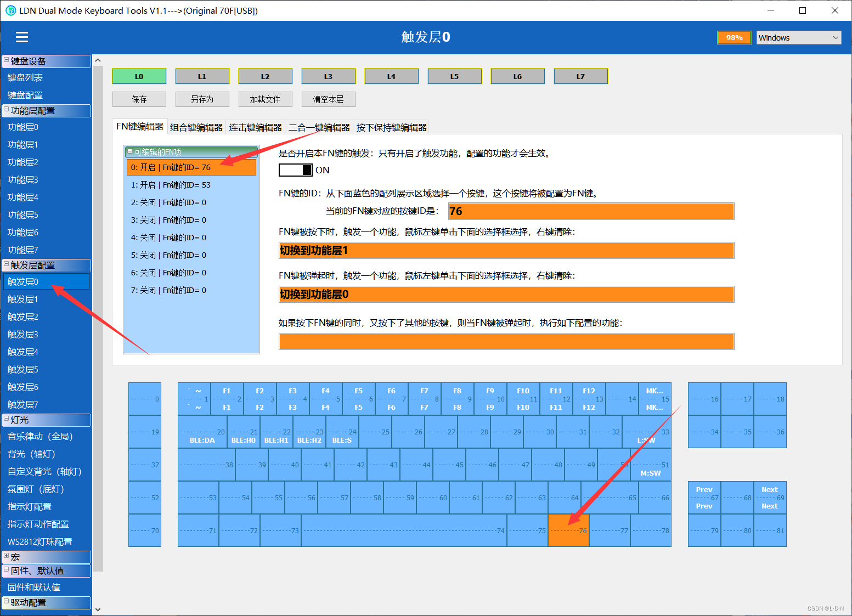Collapse the 功能层配置 section
Viewport: 852px width, 616px height.
click(x=7, y=110)
